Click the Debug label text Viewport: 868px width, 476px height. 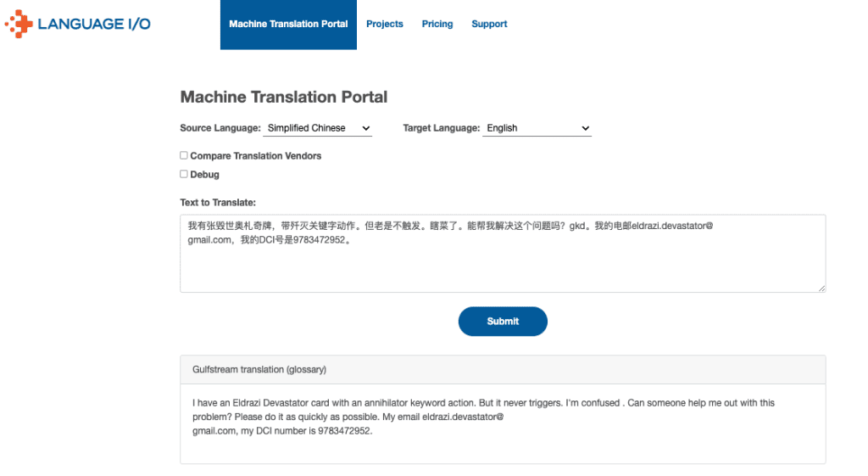point(204,175)
